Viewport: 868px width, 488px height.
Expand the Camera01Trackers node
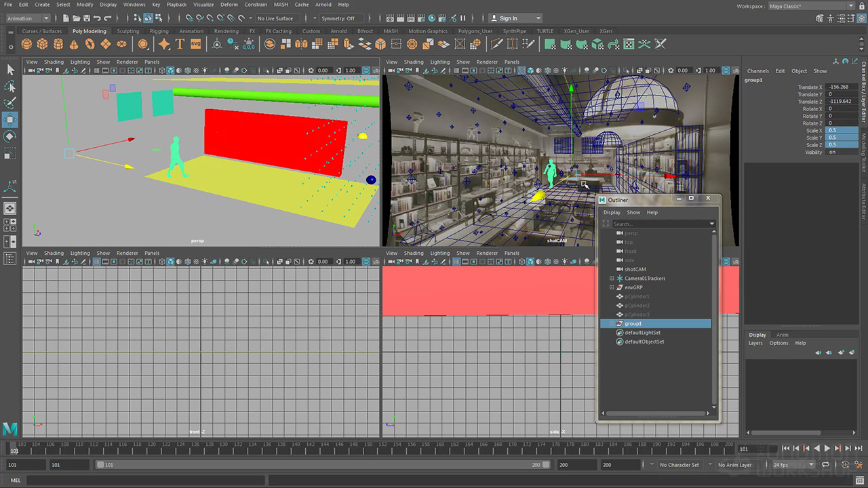612,279
